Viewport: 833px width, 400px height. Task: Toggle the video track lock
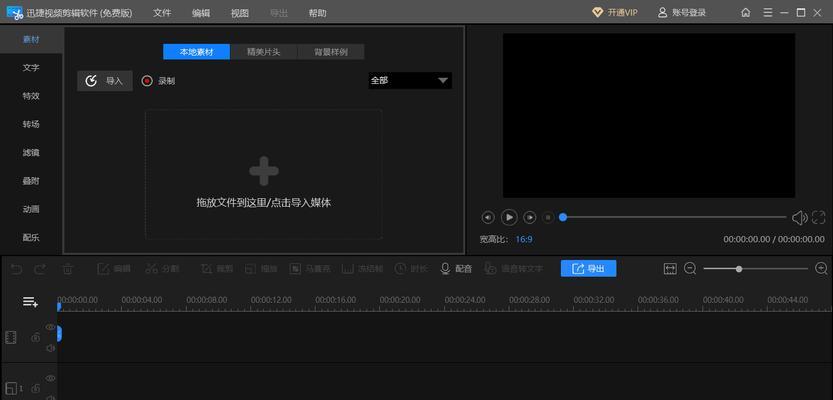[x=36, y=338]
